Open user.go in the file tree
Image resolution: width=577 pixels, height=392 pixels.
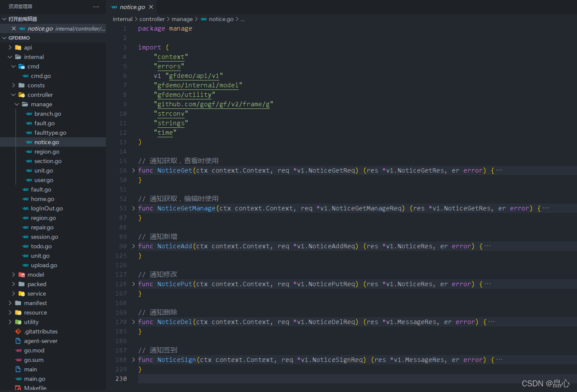coord(44,180)
